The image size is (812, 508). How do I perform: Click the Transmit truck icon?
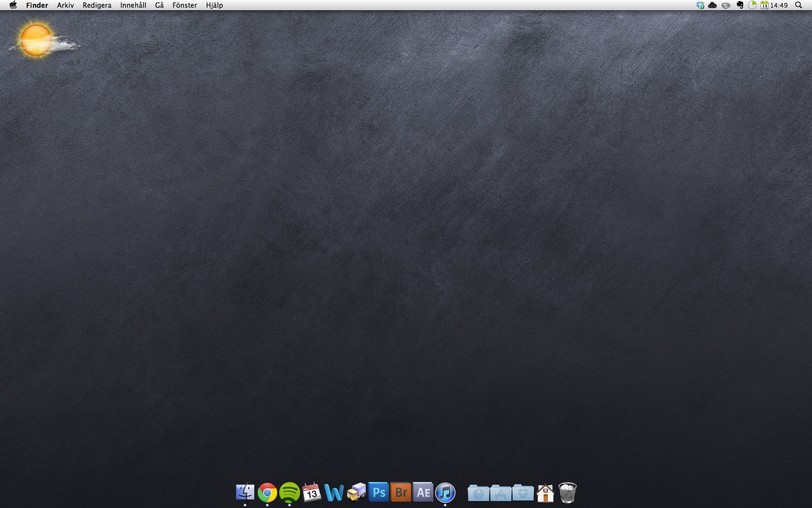coord(357,493)
